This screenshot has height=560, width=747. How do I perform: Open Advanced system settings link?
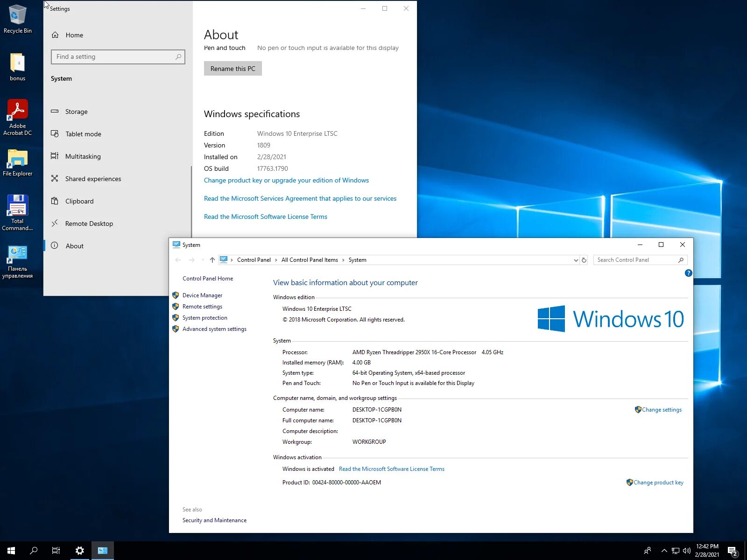pos(214,329)
